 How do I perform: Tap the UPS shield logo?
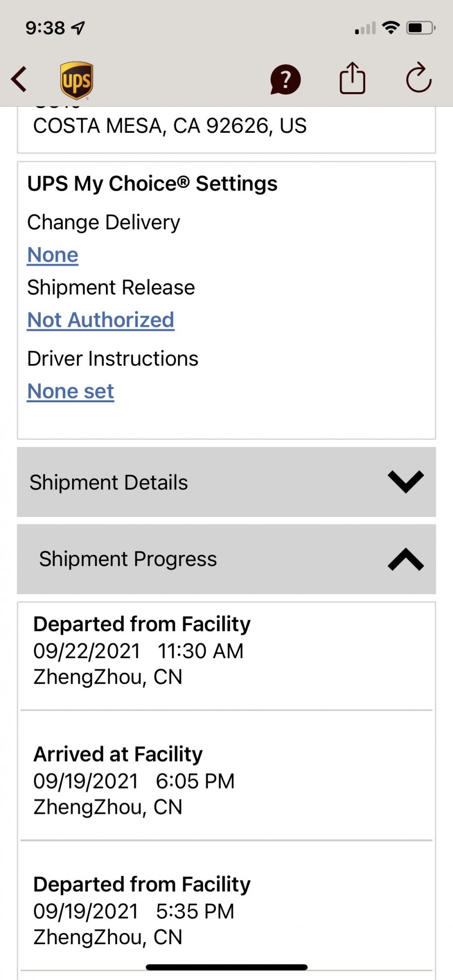76,80
